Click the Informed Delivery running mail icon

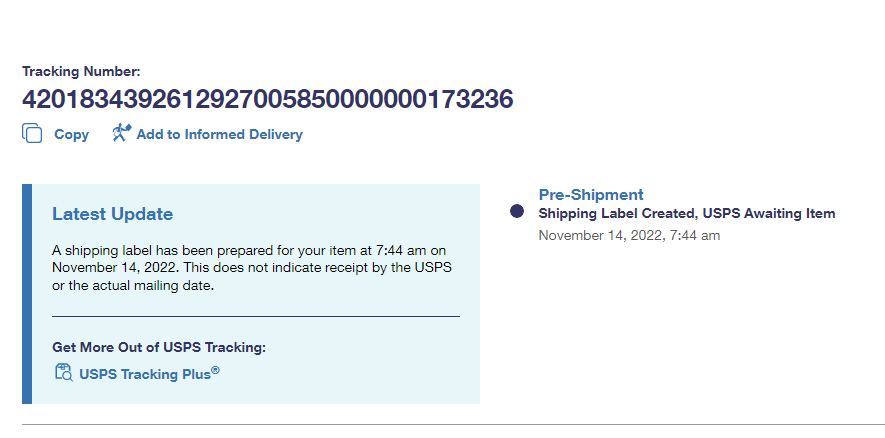pos(121,133)
